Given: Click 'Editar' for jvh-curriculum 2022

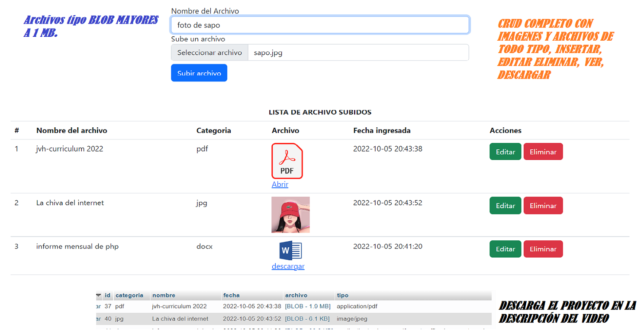Looking at the screenshot, I should [x=505, y=152].
